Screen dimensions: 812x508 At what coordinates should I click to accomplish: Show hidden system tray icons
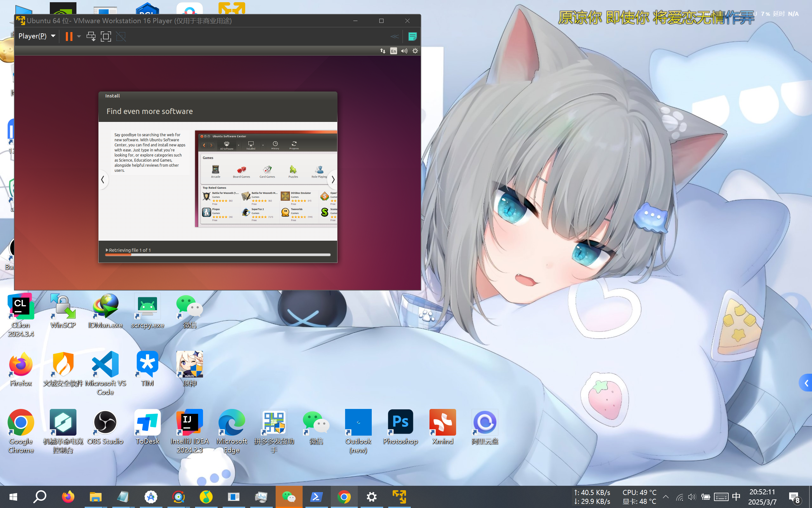(666, 497)
